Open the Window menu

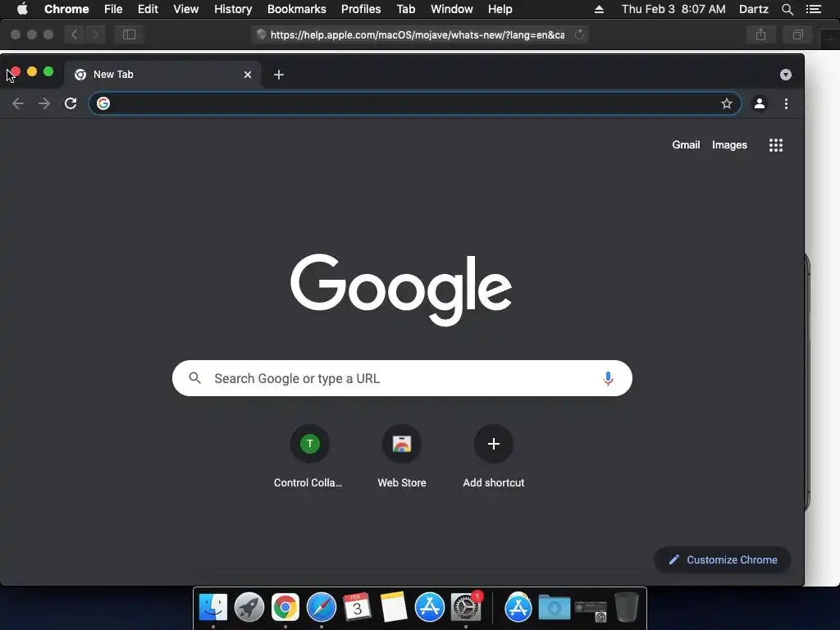[x=452, y=9]
